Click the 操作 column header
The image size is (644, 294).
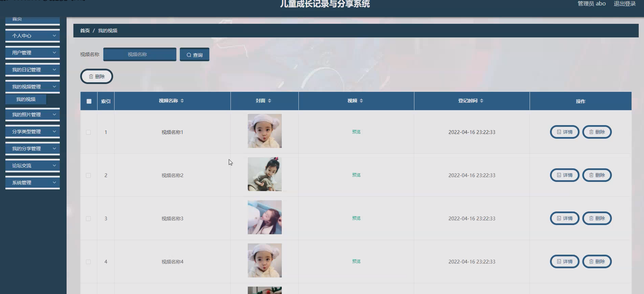click(580, 102)
